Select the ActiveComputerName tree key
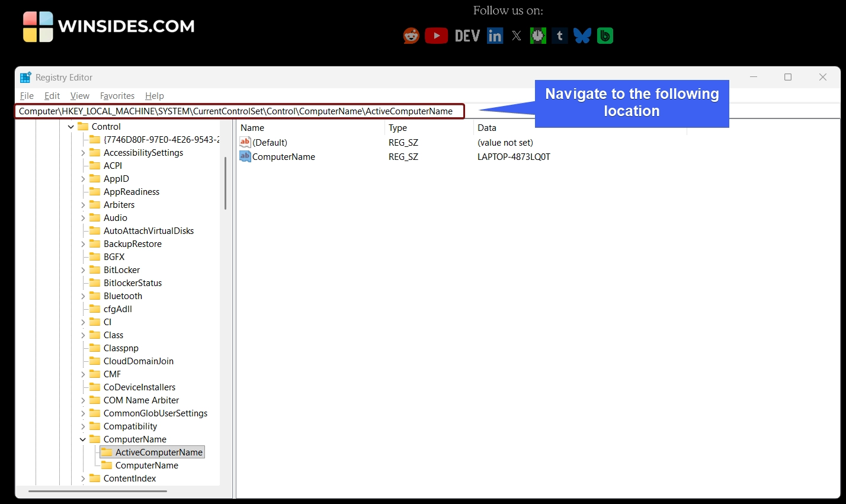The height and width of the screenshot is (504, 846). (159, 452)
